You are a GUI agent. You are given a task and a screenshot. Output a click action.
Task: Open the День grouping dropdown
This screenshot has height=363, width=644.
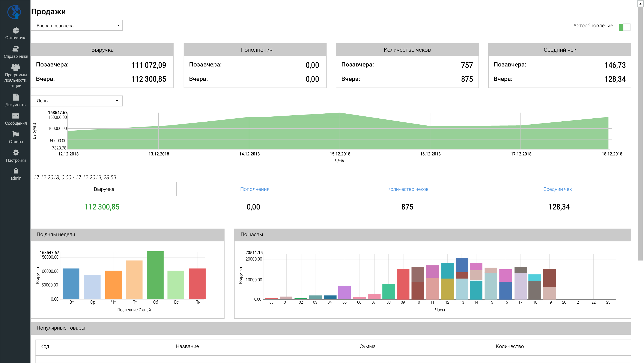point(77,101)
